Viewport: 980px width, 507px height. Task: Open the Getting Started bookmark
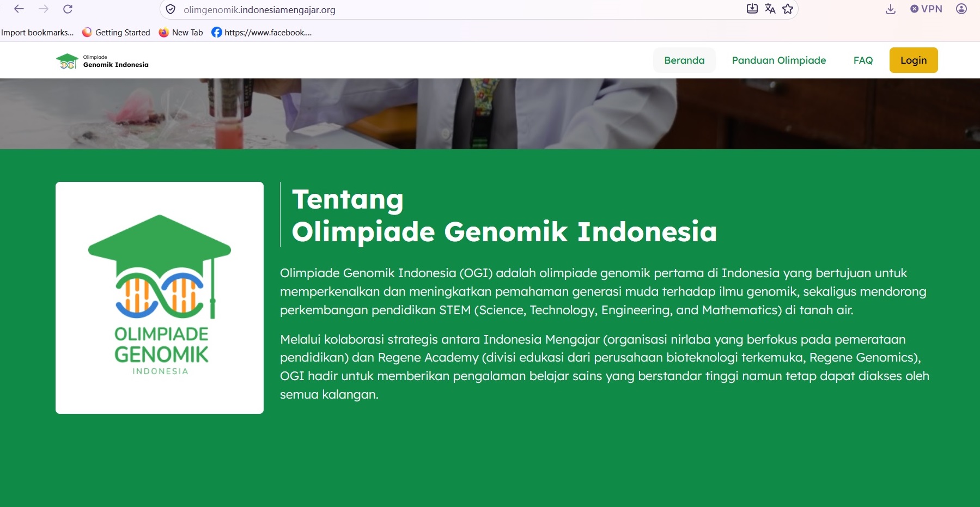coord(116,33)
